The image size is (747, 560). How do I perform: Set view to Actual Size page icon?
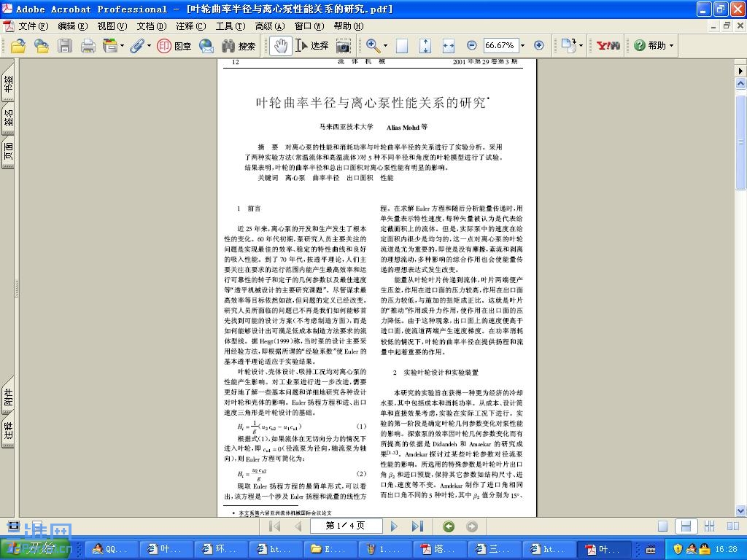click(x=402, y=46)
